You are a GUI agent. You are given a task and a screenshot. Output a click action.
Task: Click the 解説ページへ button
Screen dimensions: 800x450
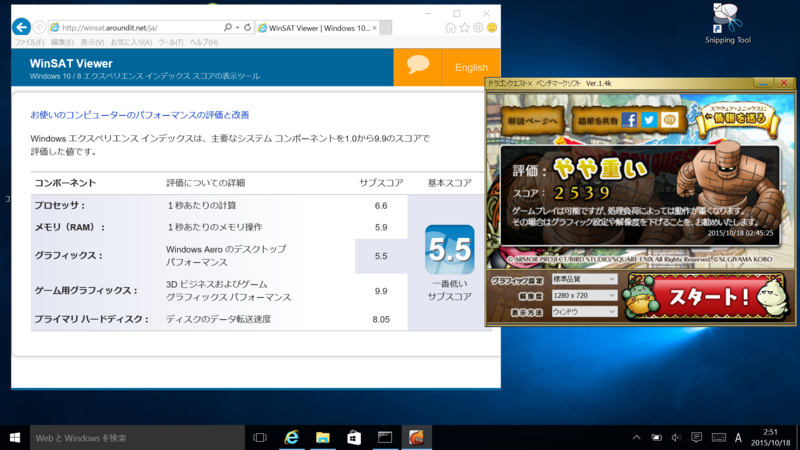(x=532, y=121)
